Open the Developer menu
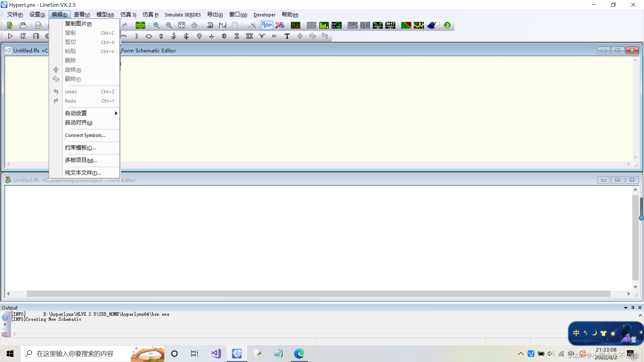Viewport: 644px width, 362px height. point(264,14)
